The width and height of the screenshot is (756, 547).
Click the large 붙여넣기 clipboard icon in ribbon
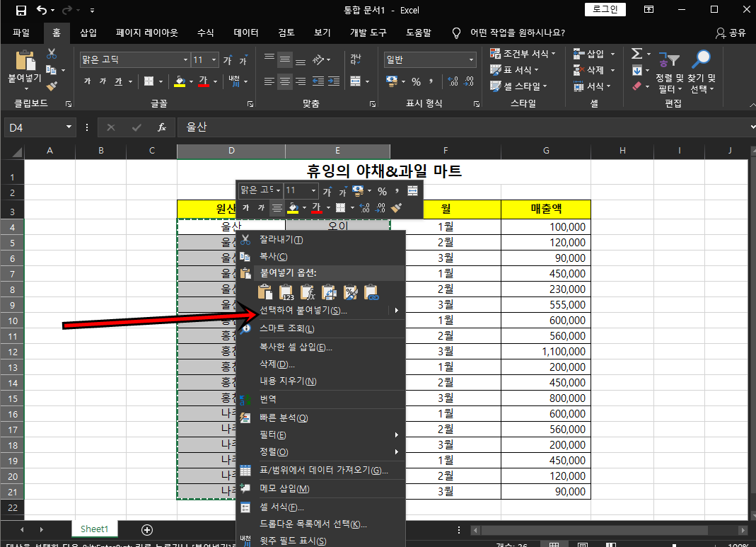[25, 61]
